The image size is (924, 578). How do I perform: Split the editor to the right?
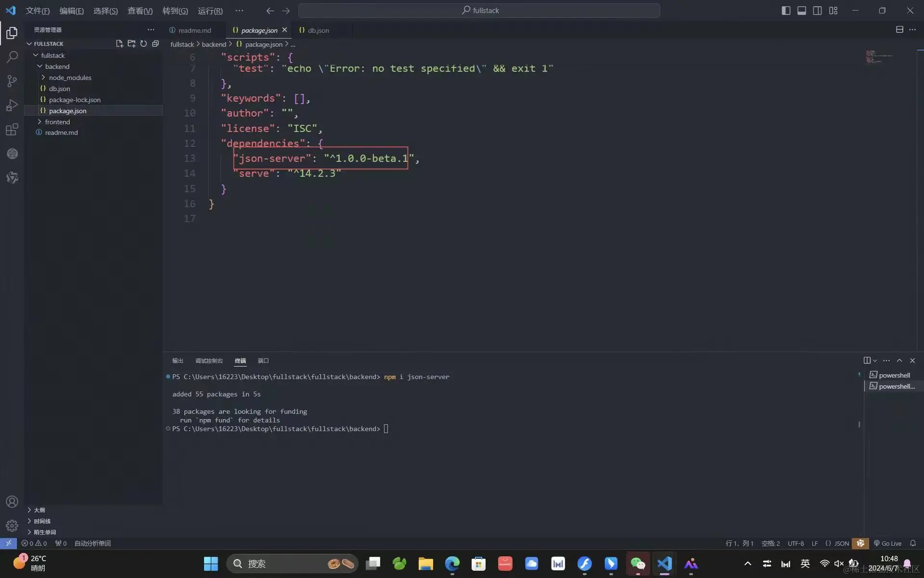coord(899,29)
